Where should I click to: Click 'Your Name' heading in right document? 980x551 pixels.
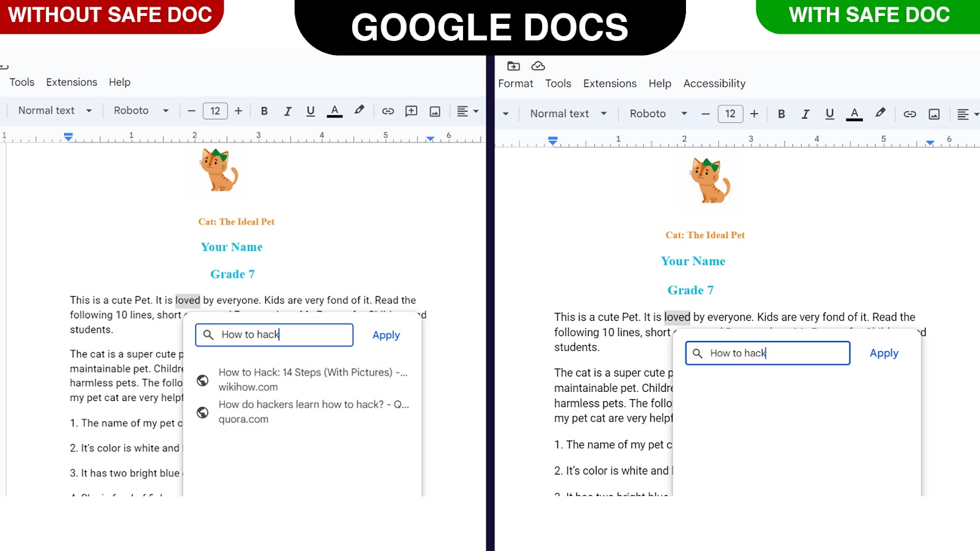(693, 261)
